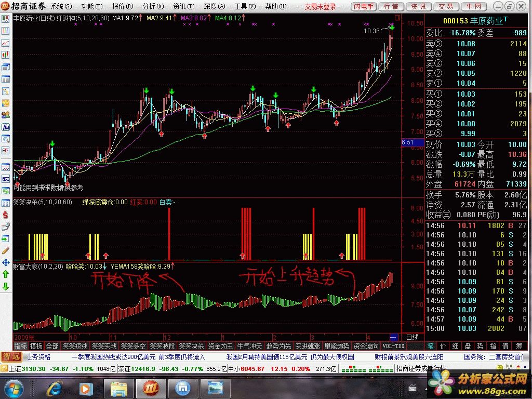The width and height of the screenshot is (532, 399).
Task: Click the wave line oscillator icon
Action: tap(5, 167)
